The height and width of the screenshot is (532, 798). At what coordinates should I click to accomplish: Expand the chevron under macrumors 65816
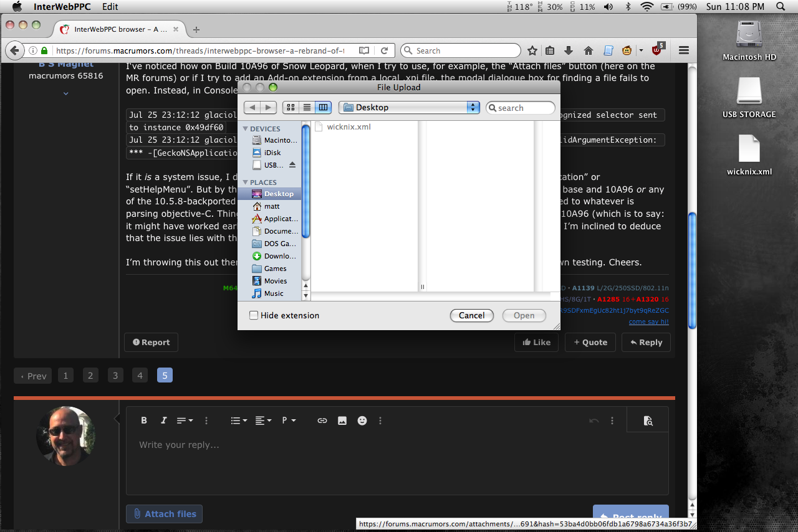[x=65, y=93]
